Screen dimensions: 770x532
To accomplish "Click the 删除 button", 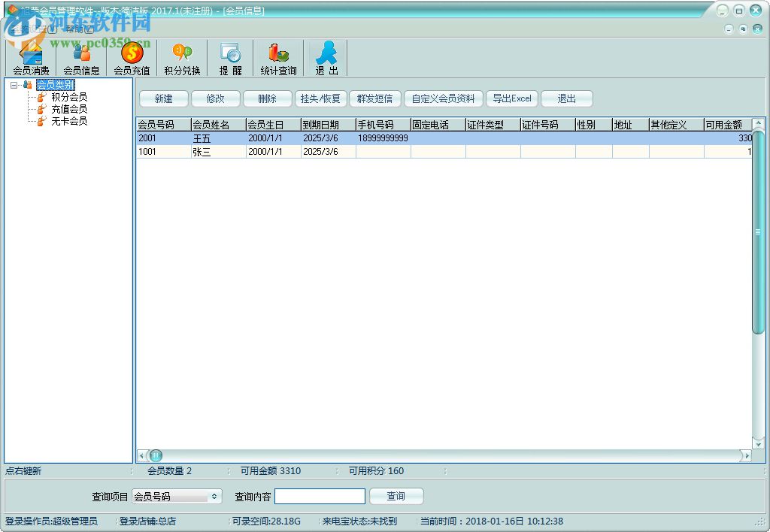I will coord(268,98).
